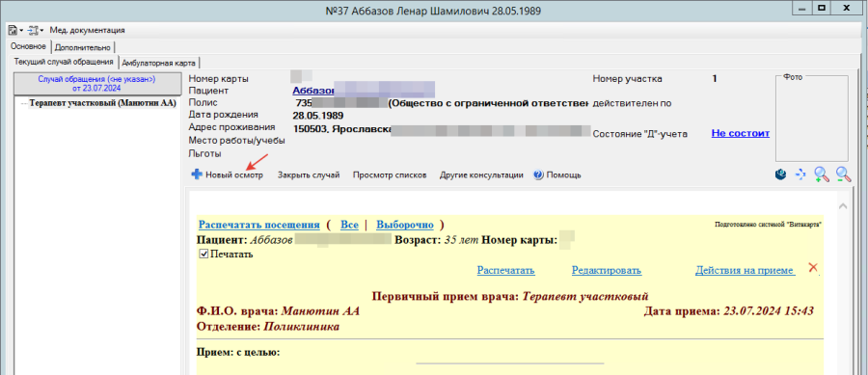The height and width of the screenshot is (375, 868).
Task: Click the zoom in magnifier icon
Action: tap(822, 174)
